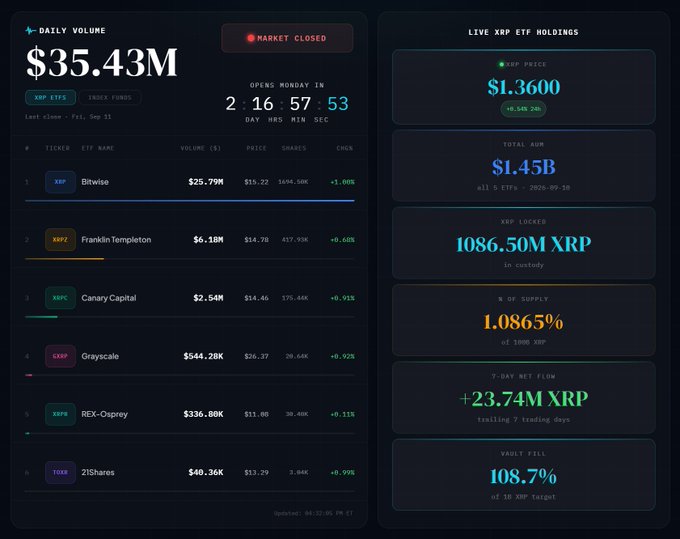Click the red Market Closed dot
Screen dimensions: 680x539
click(x=251, y=38)
